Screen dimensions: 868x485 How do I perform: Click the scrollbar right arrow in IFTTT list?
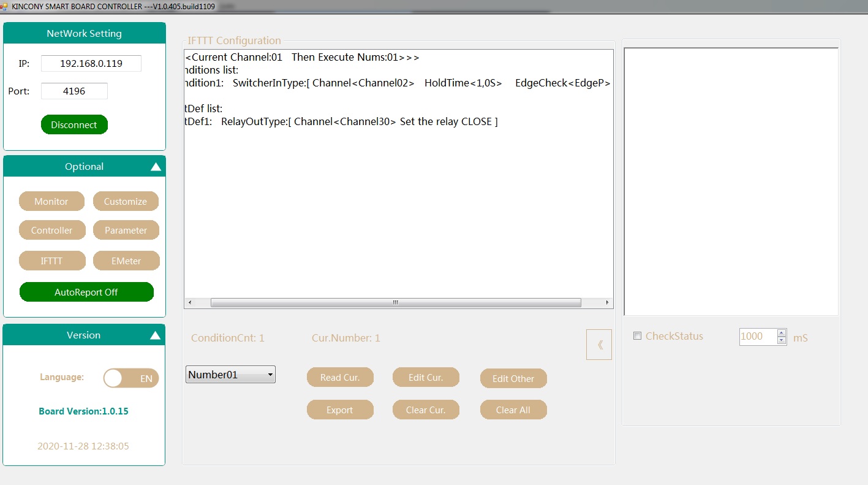(x=607, y=303)
